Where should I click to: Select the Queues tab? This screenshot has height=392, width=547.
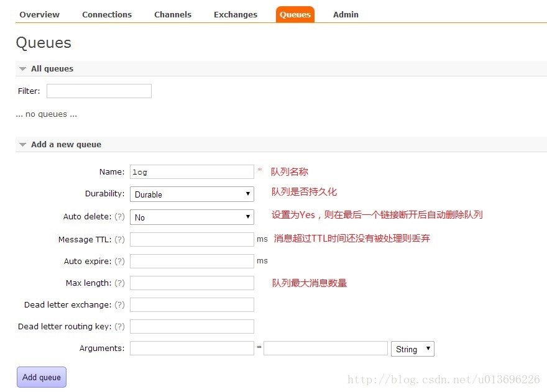tap(295, 15)
